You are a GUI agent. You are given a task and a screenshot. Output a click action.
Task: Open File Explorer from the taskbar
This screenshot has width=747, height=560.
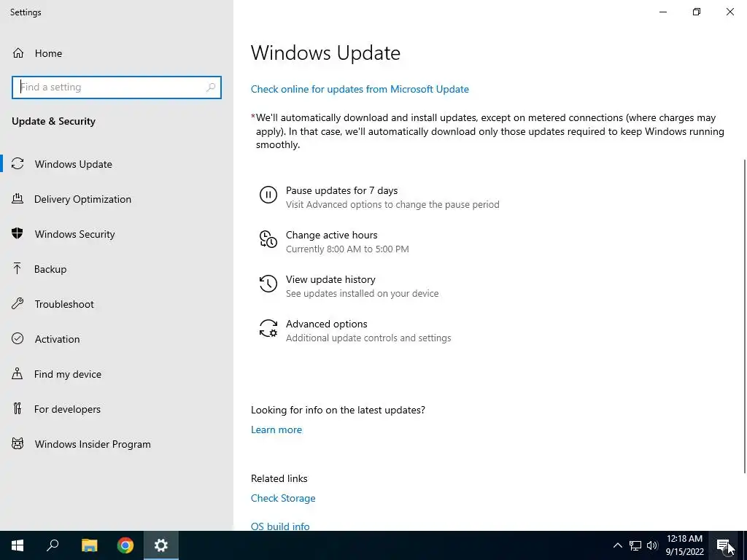point(89,545)
